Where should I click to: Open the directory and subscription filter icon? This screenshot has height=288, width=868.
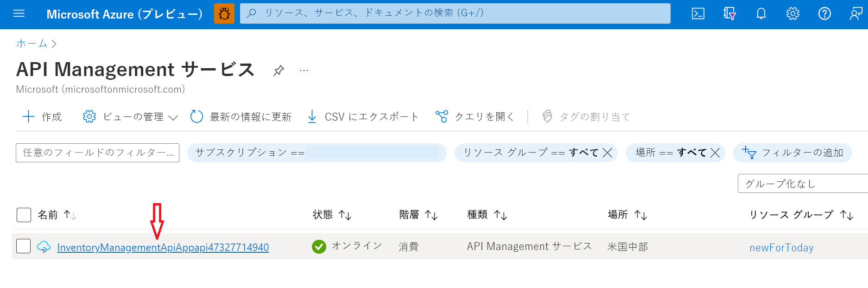pos(729,13)
